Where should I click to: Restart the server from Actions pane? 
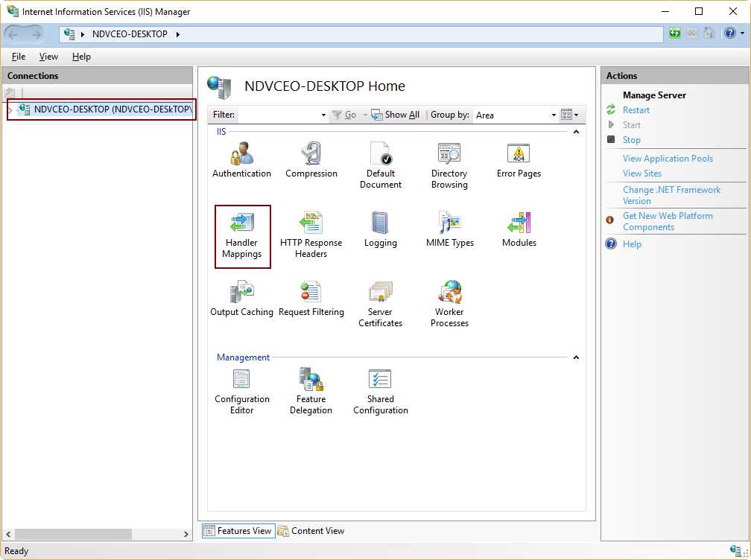click(x=636, y=109)
